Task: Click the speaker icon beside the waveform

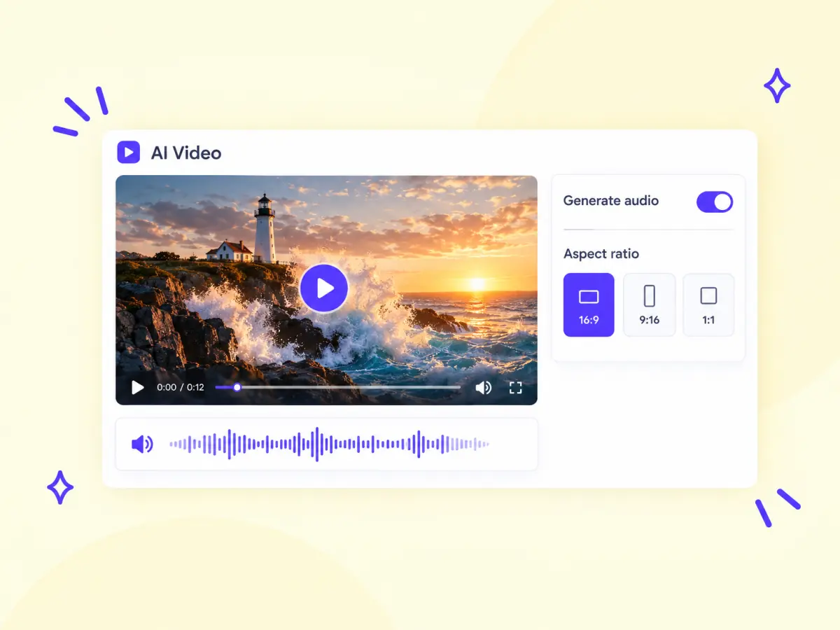Action: 142,444
